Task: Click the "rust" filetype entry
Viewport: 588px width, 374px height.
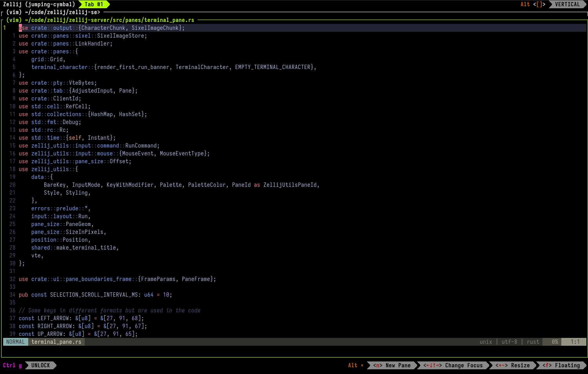Action: pyautogui.click(x=533, y=342)
